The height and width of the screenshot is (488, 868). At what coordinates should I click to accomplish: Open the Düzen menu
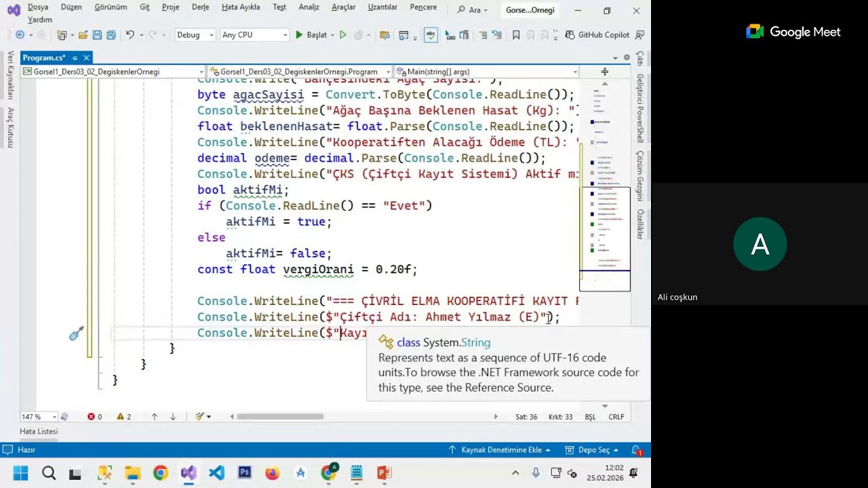point(71,7)
